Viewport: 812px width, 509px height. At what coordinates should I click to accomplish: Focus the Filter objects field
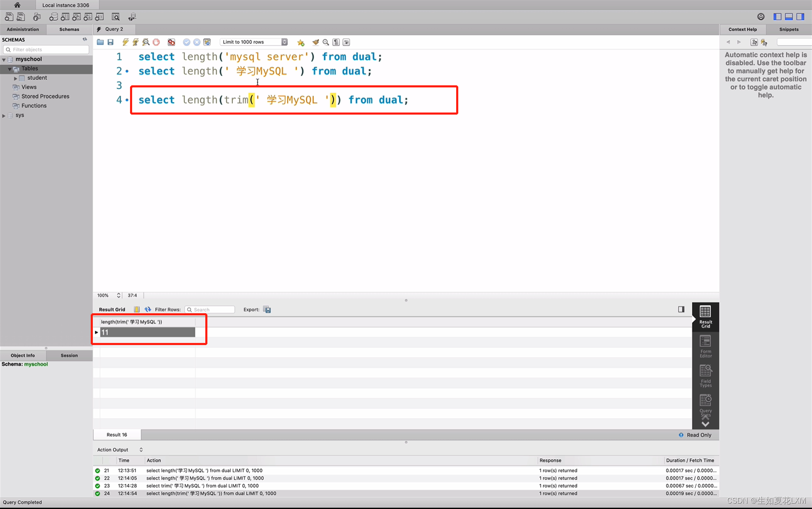[46, 49]
